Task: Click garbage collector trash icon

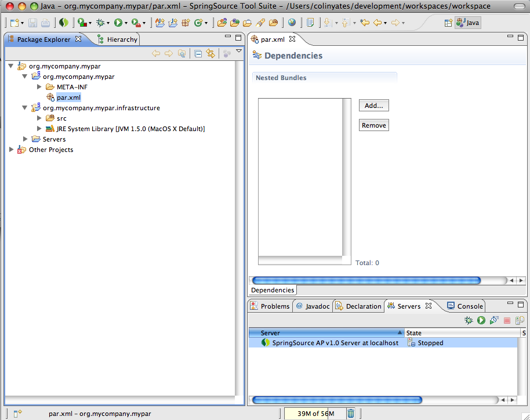Action: point(351,413)
